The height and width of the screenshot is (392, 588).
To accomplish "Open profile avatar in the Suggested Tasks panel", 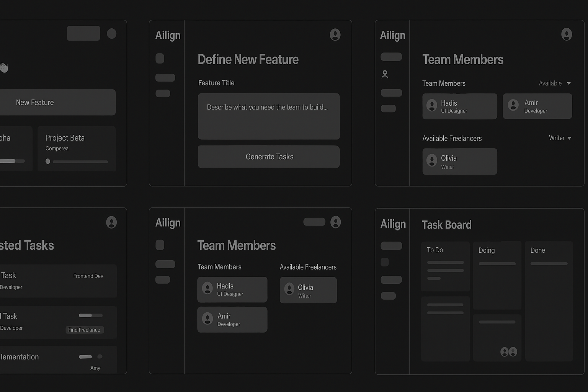I will point(111,222).
